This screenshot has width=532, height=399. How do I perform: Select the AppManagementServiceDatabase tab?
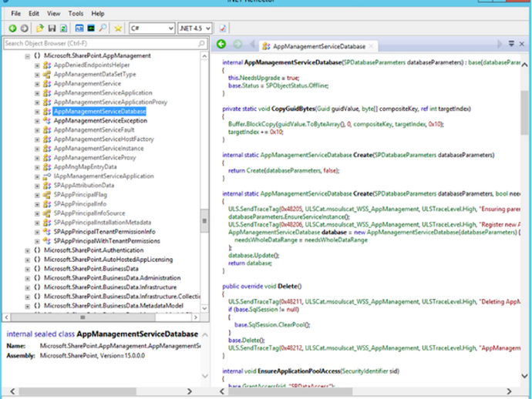(319, 46)
